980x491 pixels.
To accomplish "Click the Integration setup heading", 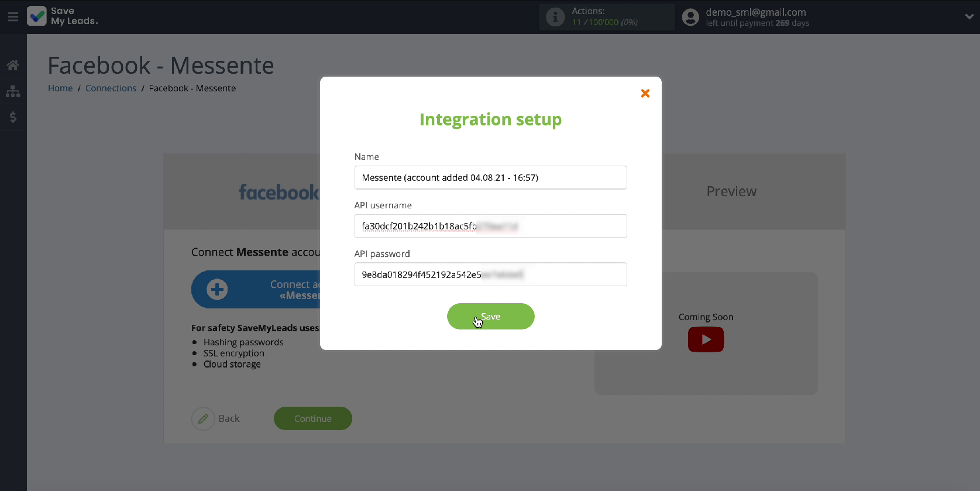I will coord(490,119).
